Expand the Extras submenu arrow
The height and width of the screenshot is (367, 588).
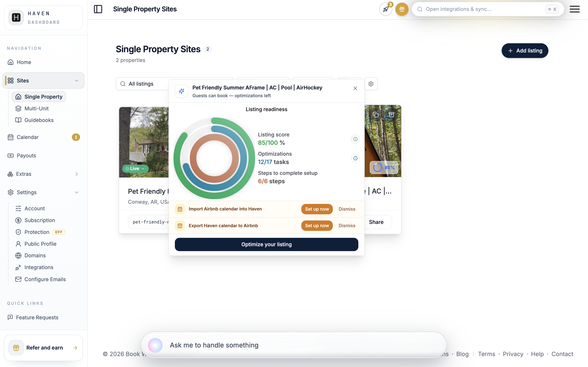(x=77, y=174)
